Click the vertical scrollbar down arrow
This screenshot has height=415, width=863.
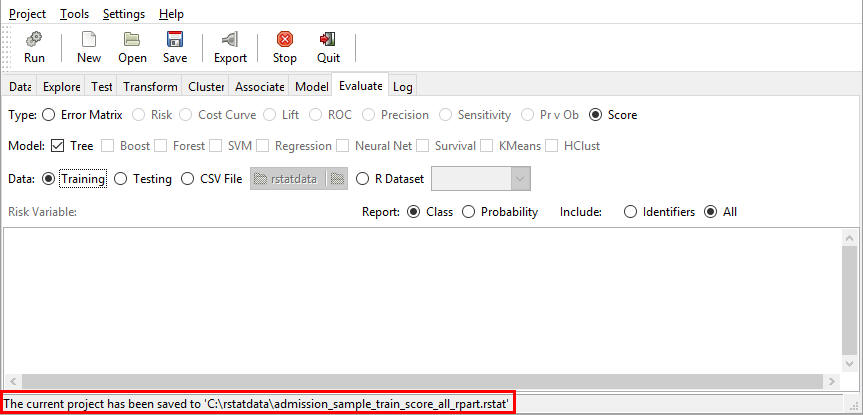click(x=849, y=363)
